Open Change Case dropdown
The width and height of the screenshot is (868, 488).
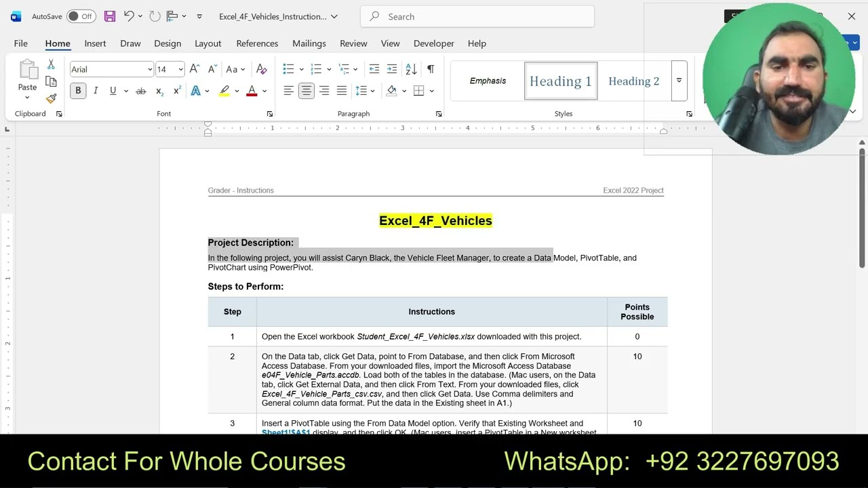click(x=236, y=69)
